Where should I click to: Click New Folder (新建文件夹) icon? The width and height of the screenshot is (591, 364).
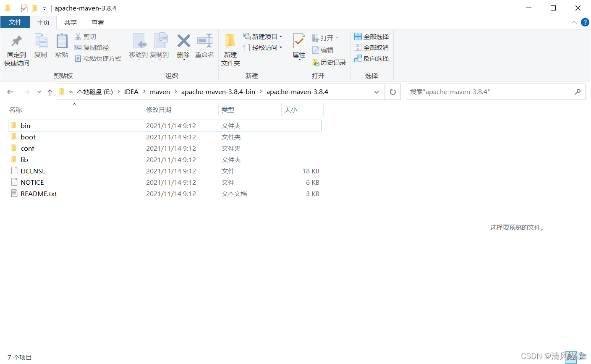(230, 41)
